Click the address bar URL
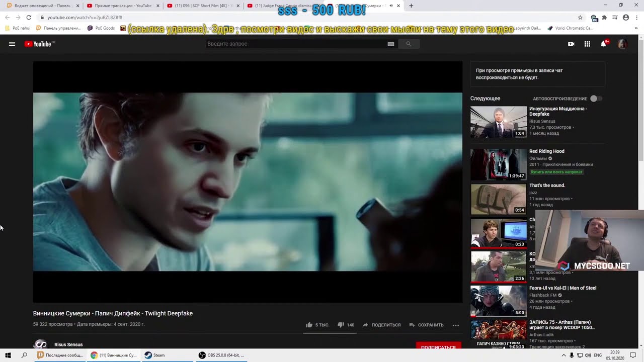The image size is (644, 362). [x=85, y=17]
